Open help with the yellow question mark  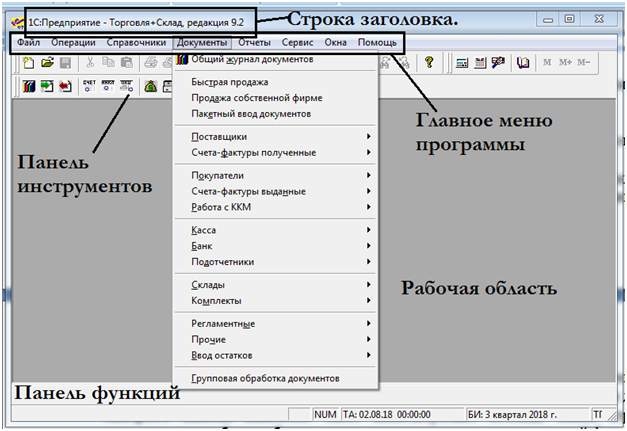coord(429,62)
